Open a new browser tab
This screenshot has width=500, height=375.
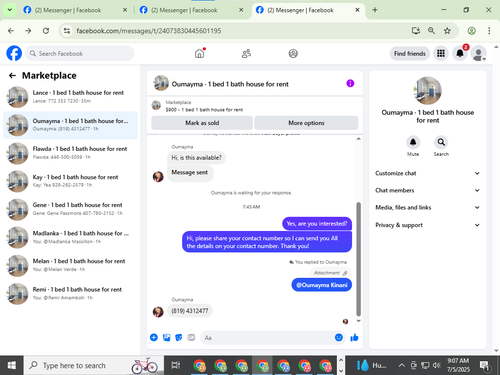pos(375,10)
